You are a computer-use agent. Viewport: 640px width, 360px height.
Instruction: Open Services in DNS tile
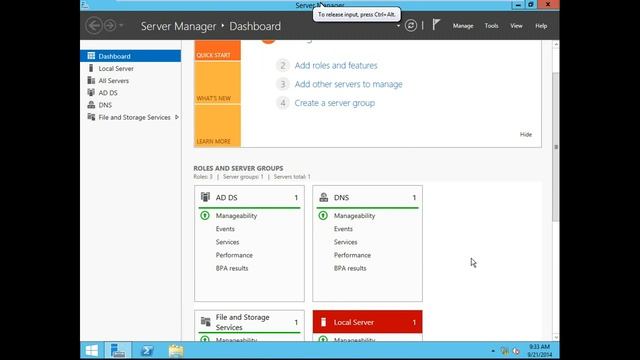(345, 242)
